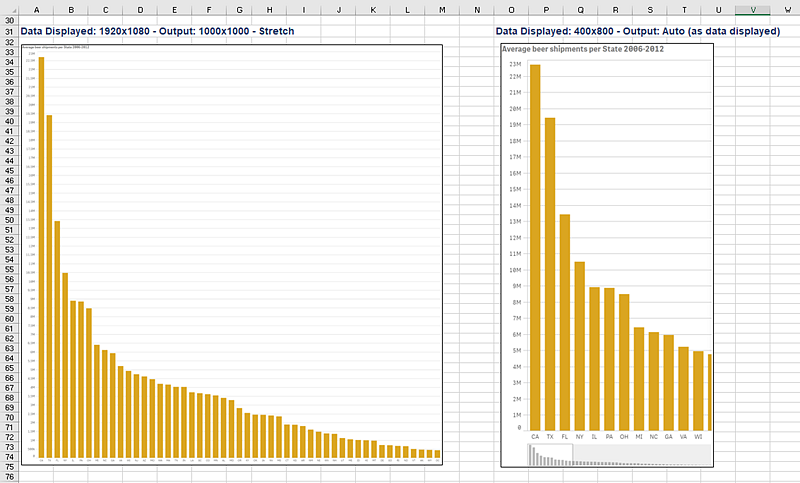Click the FL bar in right chart

point(565,322)
